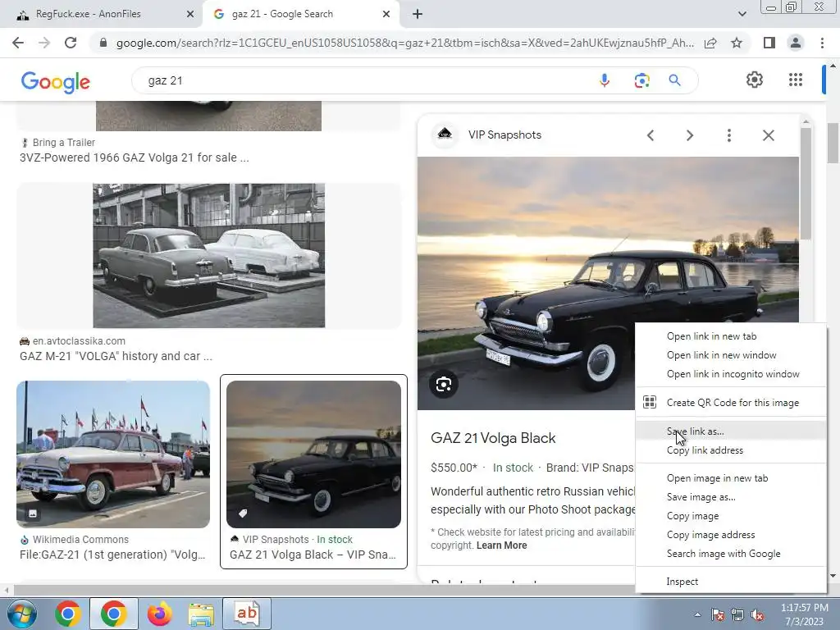Reload the page with refresh icon
This screenshot has width=840, height=630.
pyautogui.click(x=71, y=43)
